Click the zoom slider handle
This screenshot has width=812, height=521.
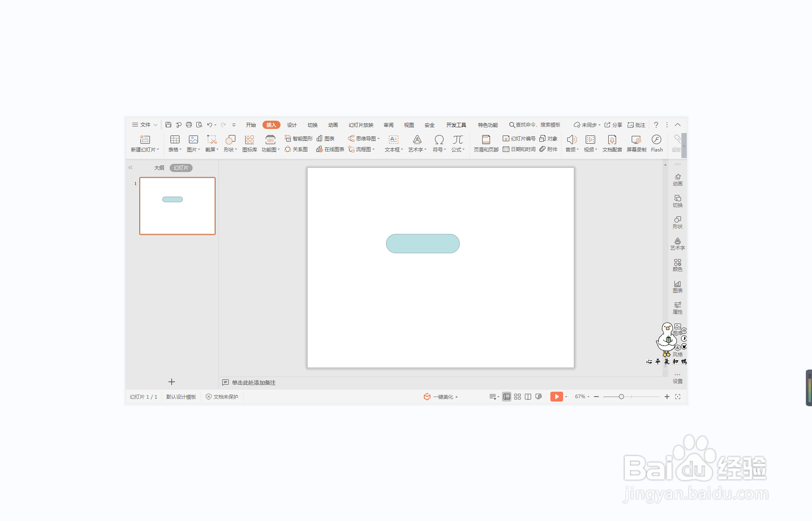(621, 397)
